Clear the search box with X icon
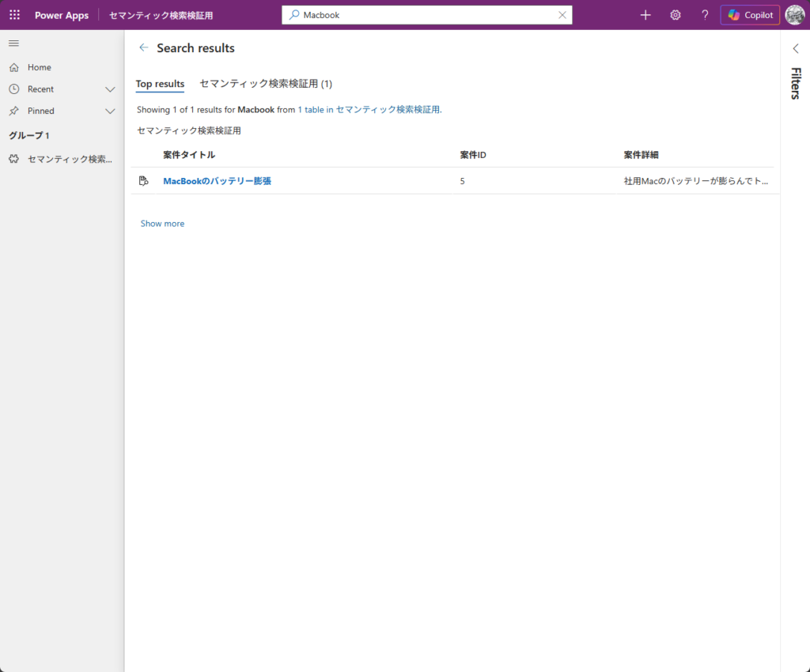This screenshot has height=672, width=810. coord(562,15)
